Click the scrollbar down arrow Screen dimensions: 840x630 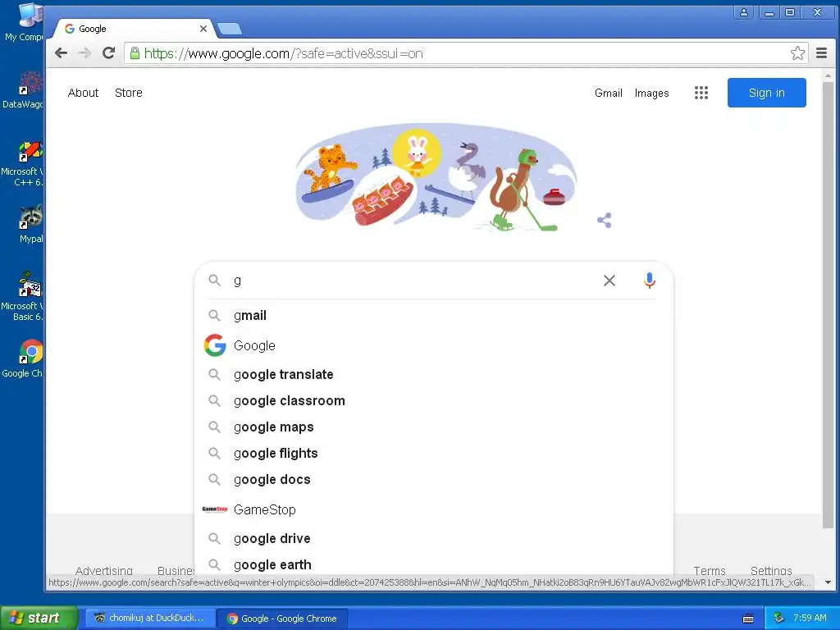click(x=828, y=582)
